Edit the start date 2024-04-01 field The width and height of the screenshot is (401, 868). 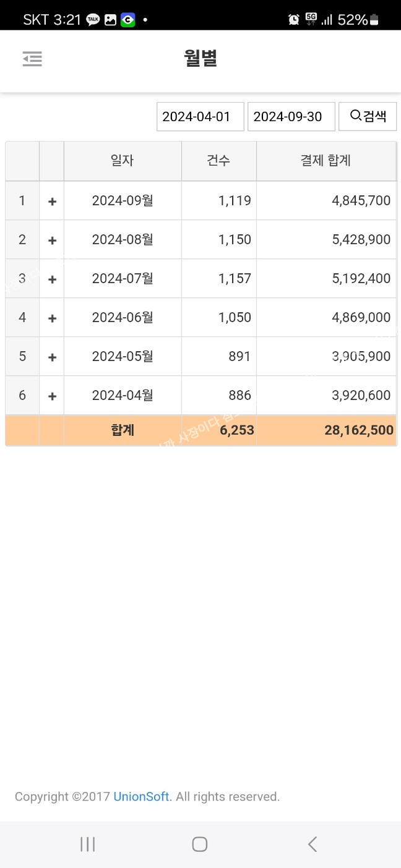[x=200, y=116]
